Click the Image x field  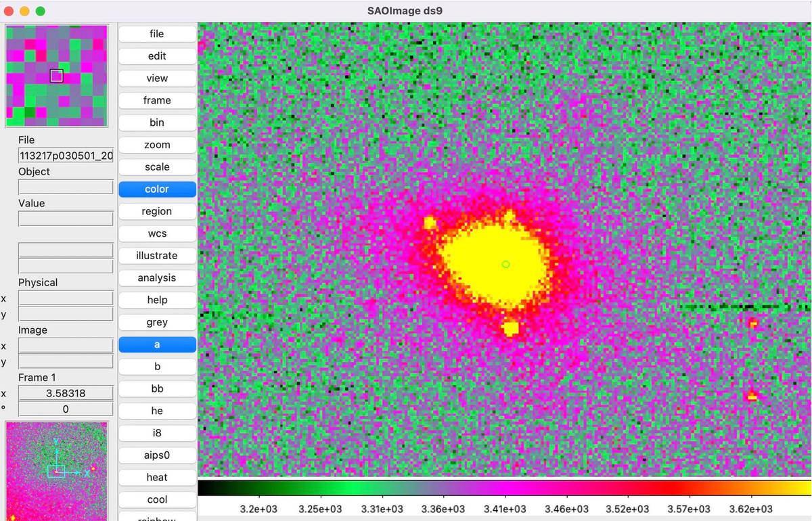tap(66, 346)
